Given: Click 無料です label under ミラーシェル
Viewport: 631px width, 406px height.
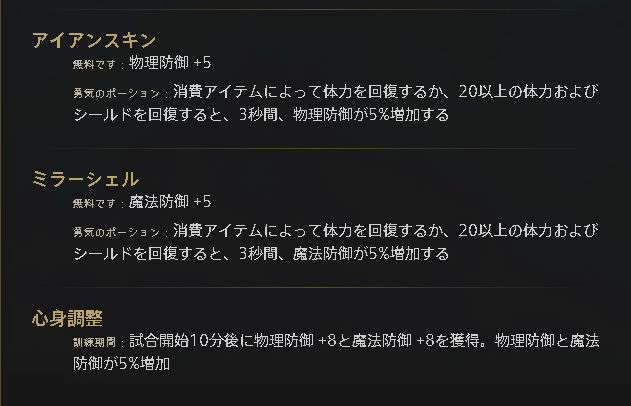Looking at the screenshot, I should pyautogui.click(x=95, y=203).
